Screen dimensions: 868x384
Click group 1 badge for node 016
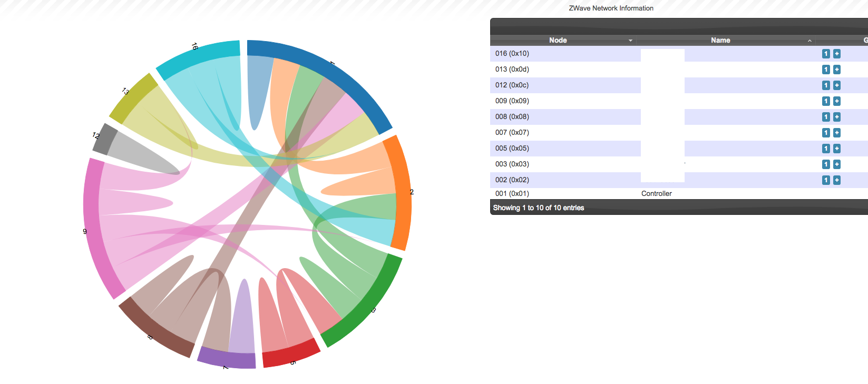(x=826, y=54)
